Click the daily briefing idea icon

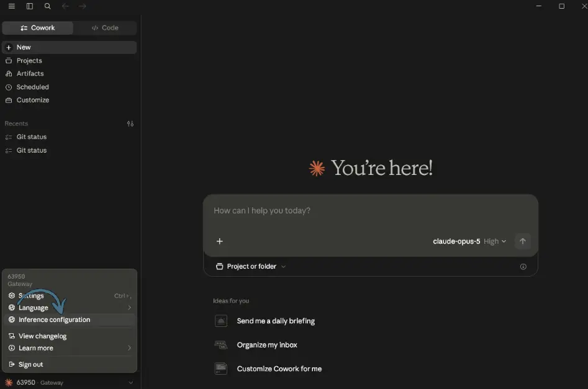point(221,321)
